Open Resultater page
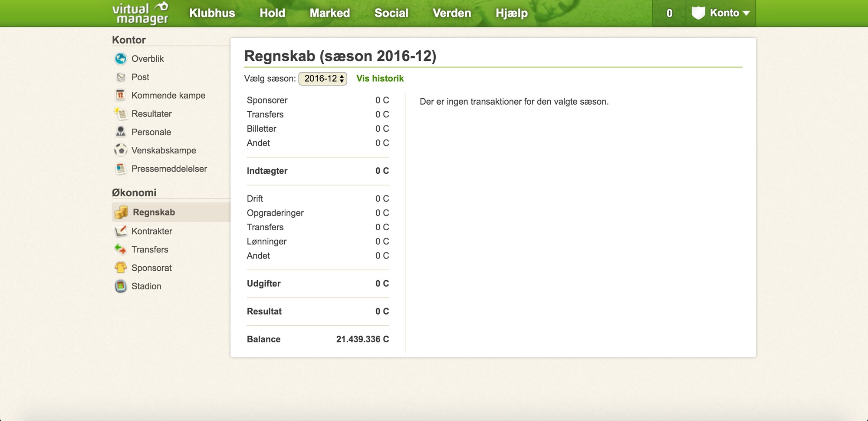 pyautogui.click(x=151, y=114)
